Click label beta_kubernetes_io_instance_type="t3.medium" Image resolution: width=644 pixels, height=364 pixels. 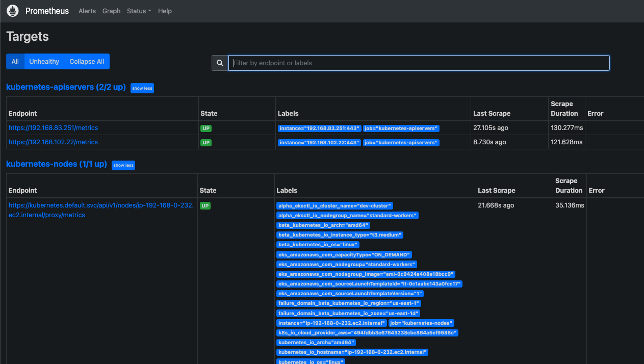pos(340,235)
